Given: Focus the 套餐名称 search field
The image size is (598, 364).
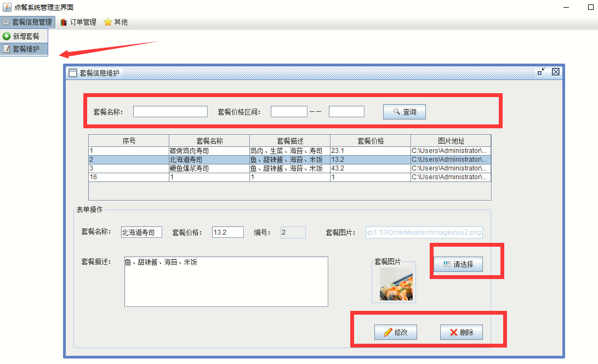Looking at the screenshot, I should 170,112.
